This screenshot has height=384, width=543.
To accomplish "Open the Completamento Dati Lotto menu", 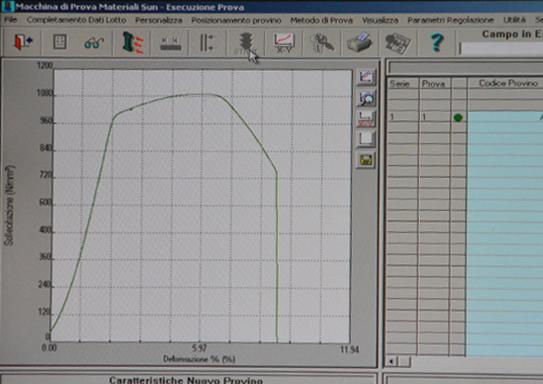I will click(76, 20).
